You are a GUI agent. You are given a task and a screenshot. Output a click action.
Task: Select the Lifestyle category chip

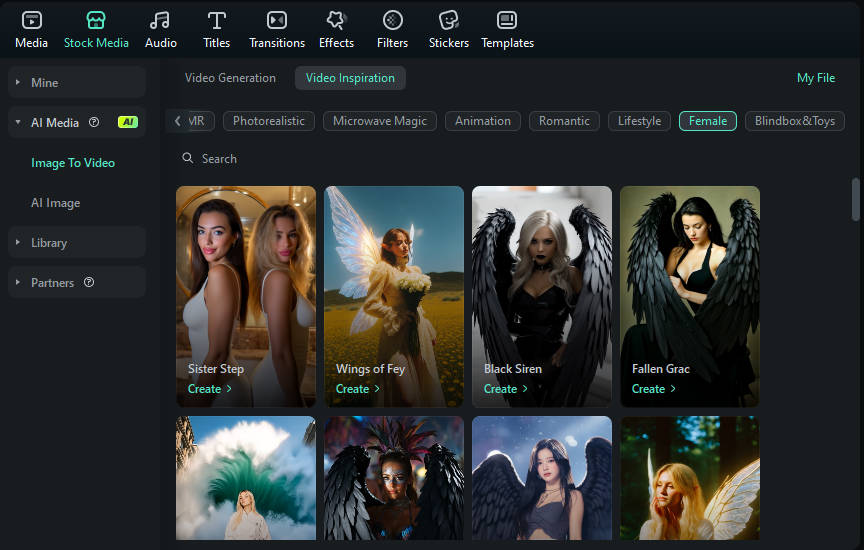coord(639,121)
